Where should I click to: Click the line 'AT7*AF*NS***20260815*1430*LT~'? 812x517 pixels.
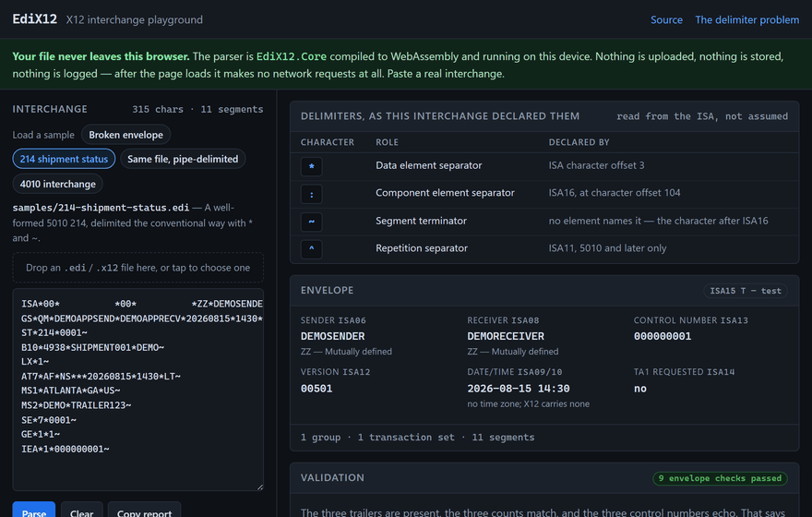click(101, 376)
